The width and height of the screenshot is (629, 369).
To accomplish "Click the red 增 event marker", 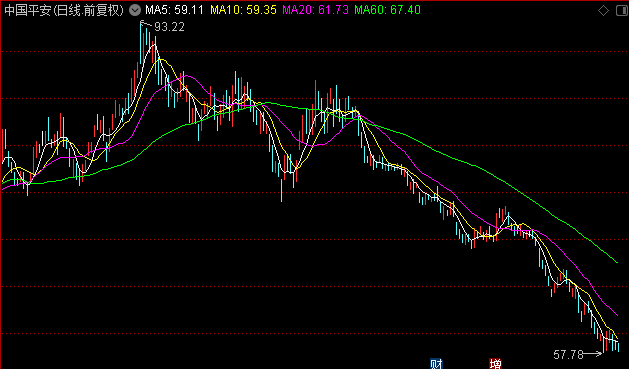I will (x=496, y=364).
